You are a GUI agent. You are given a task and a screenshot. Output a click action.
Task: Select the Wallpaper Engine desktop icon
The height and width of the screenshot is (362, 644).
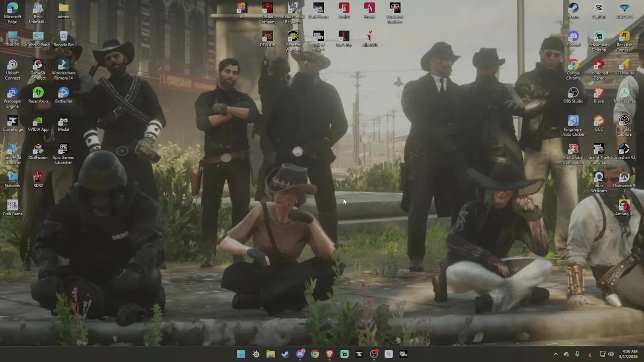(x=13, y=98)
